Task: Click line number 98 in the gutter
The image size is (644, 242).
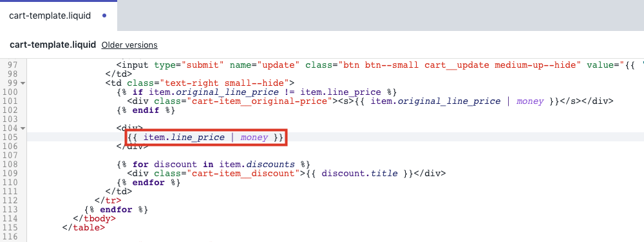Action: coord(13,74)
